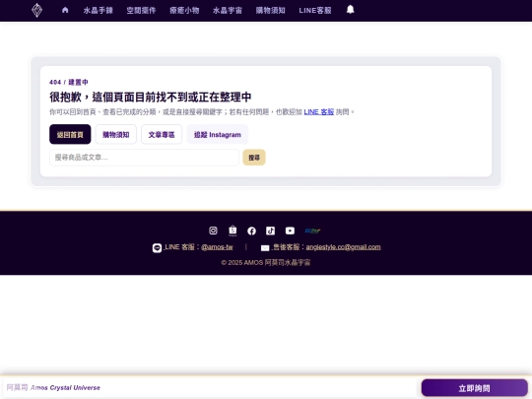Click the LINE chat icon in footer
532x399 pixels.
click(157, 248)
